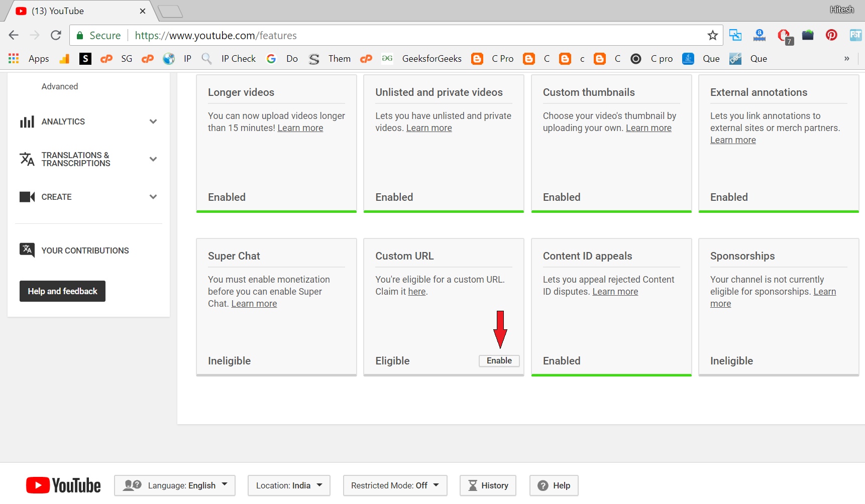
Task: Click the Analytics bar chart icon in sidebar
Action: coord(27,121)
